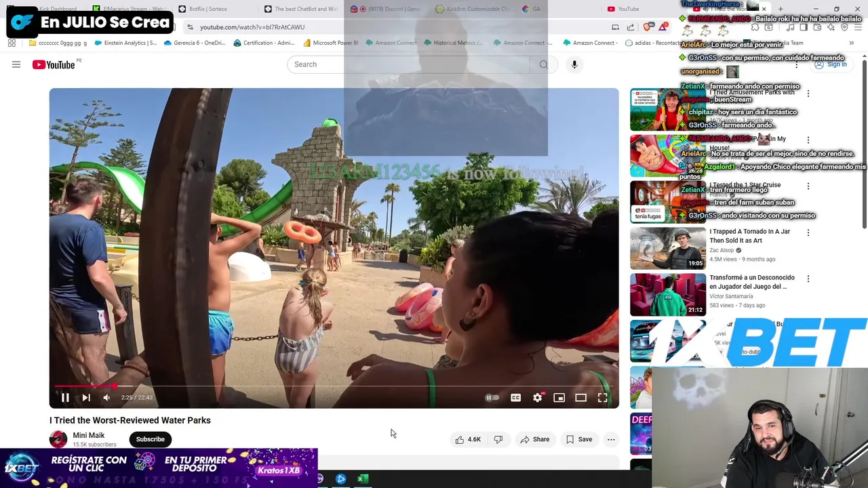Switch to the BotRix | Sorteos tab
Screen dimensions: 868x488
pyautogui.click(x=208, y=9)
